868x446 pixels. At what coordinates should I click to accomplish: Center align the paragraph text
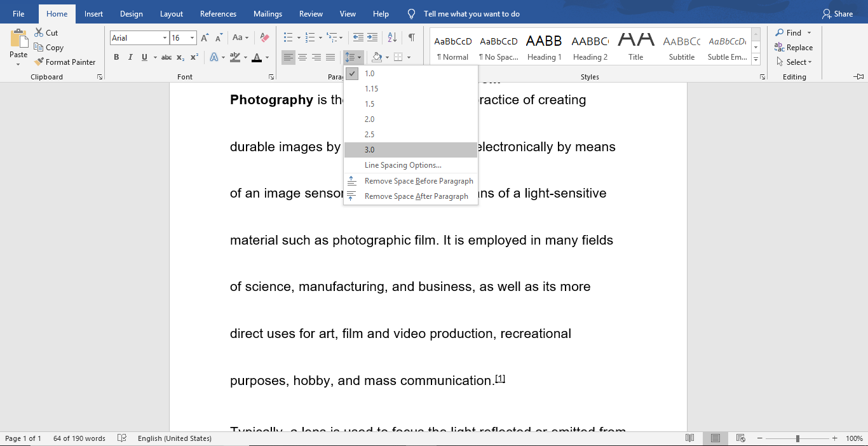coord(302,57)
